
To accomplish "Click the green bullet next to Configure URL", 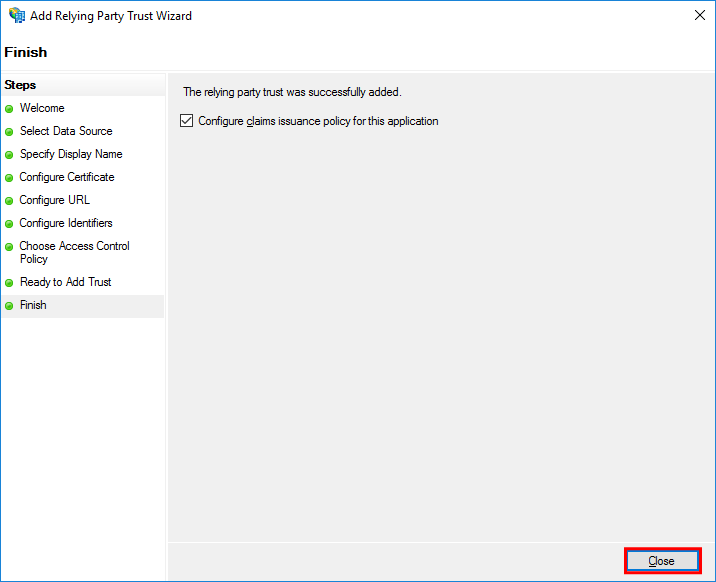I will (9, 201).
